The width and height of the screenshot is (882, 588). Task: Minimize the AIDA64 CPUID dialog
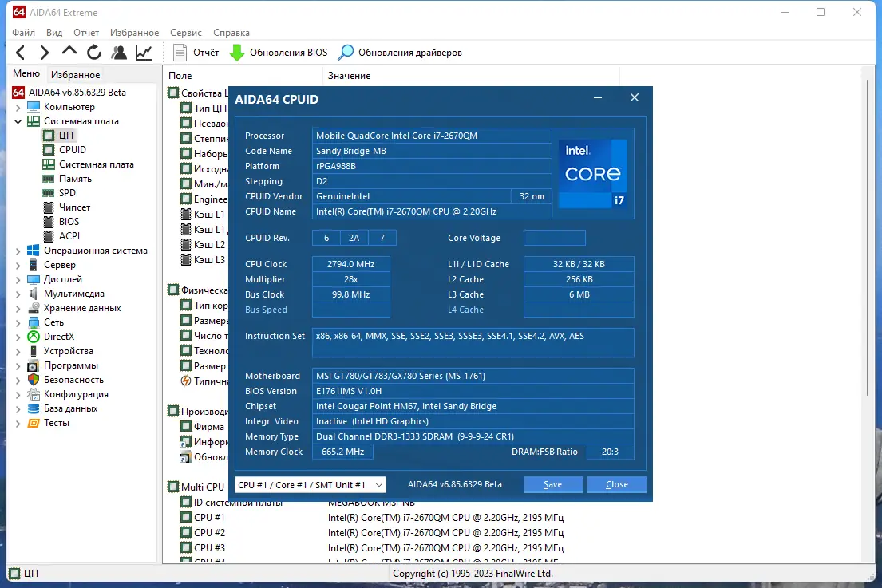pyautogui.click(x=598, y=98)
